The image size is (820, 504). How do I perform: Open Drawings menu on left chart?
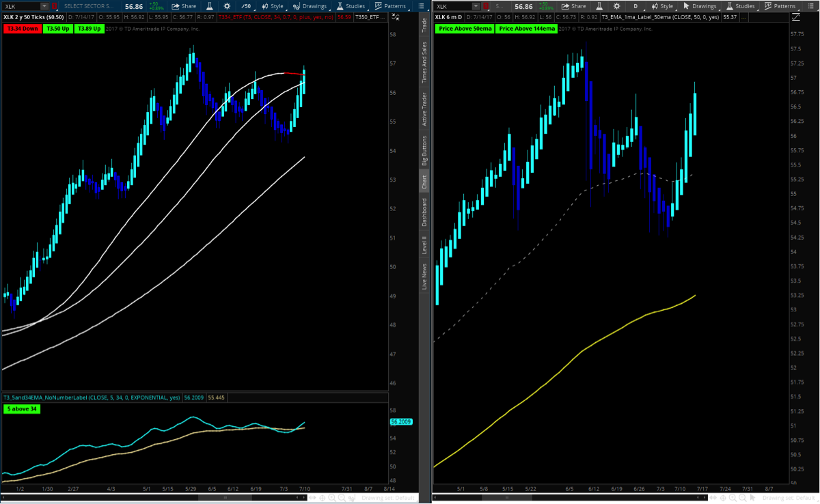pos(310,6)
